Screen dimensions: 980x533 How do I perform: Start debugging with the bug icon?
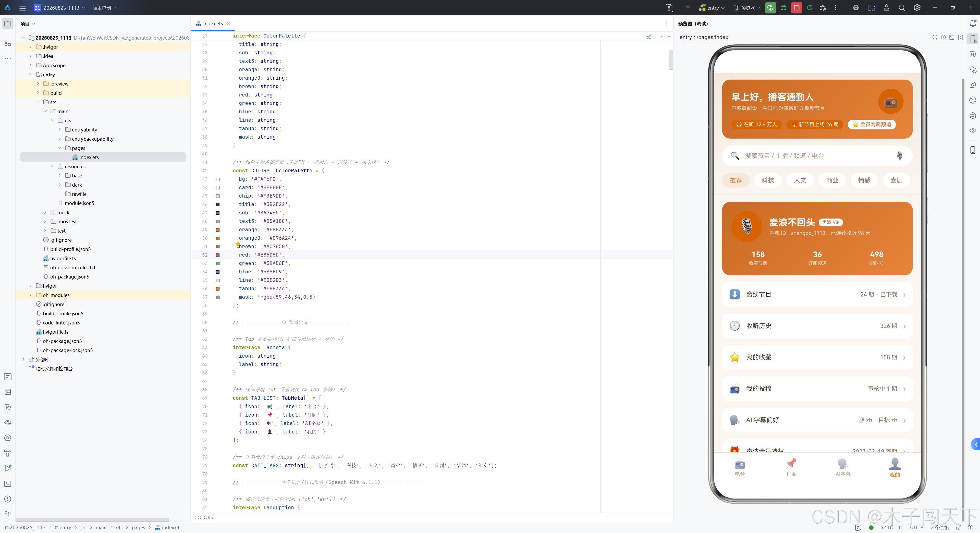(783, 8)
